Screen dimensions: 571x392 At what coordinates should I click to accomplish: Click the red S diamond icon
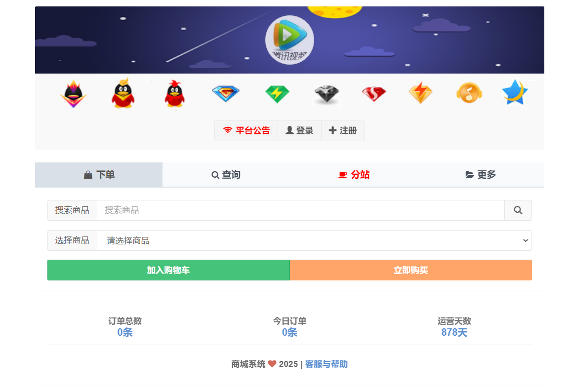[x=374, y=94]
